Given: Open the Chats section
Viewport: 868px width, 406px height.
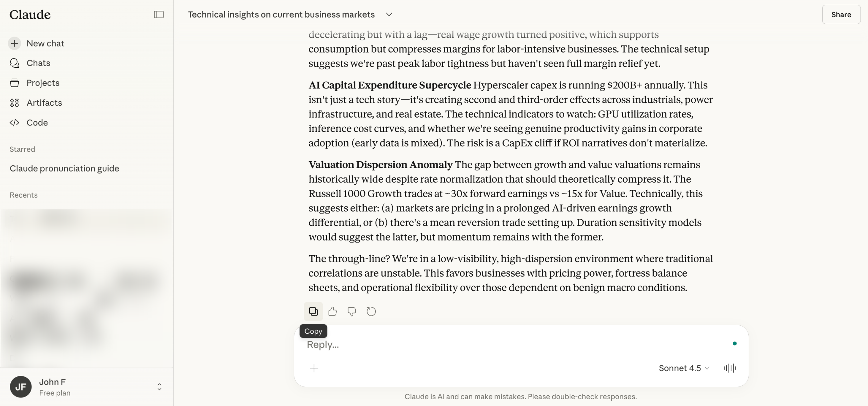Looking at the screenshot, I should (x=38, y=63).
